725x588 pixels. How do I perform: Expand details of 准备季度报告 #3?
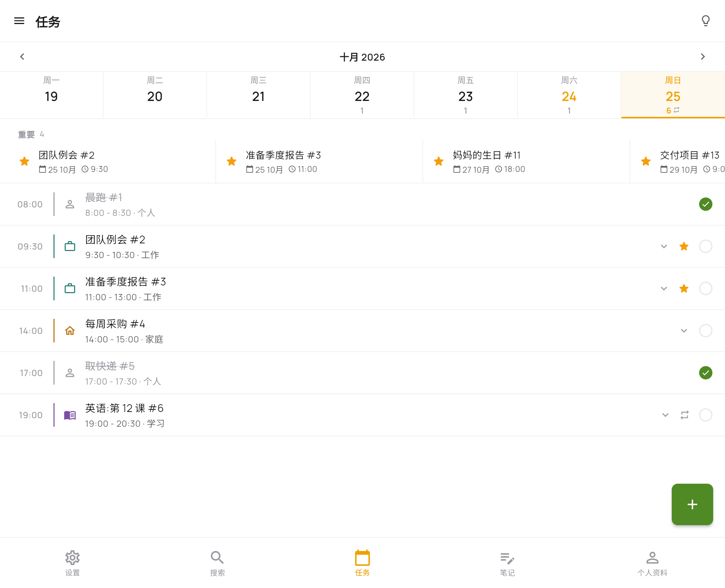click(664, 288)
